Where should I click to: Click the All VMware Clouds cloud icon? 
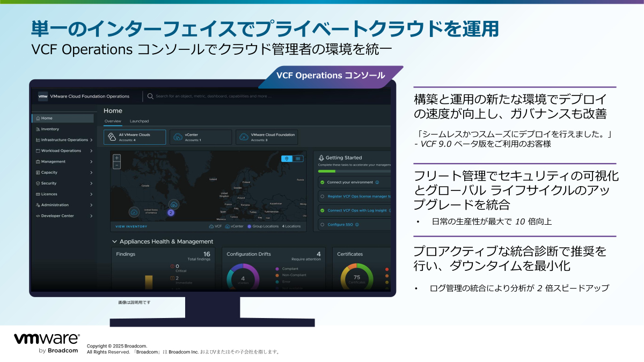click(x=112, y=137)
